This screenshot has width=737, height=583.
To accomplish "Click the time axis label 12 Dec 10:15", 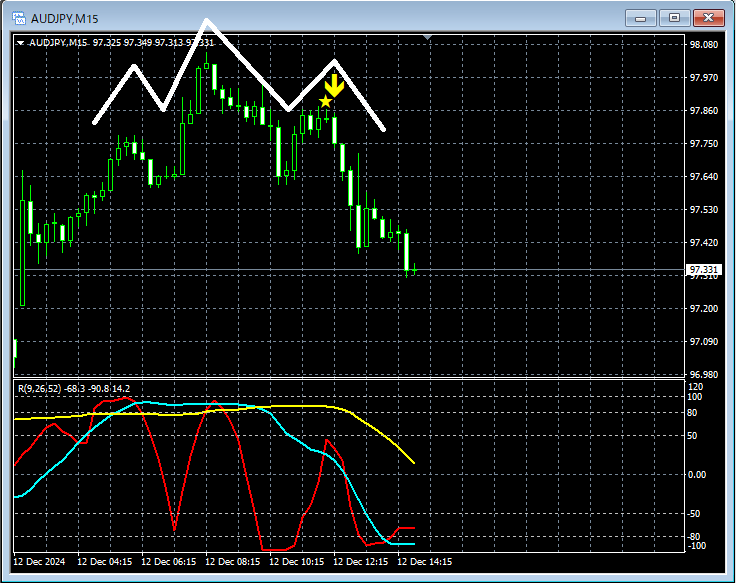I will pos(297,561).
